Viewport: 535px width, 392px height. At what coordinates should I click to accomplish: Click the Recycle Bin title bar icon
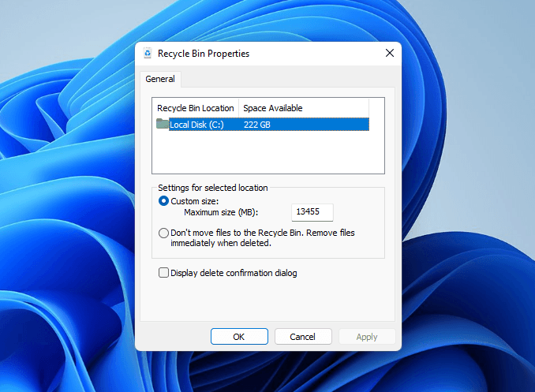pos(148,53)
